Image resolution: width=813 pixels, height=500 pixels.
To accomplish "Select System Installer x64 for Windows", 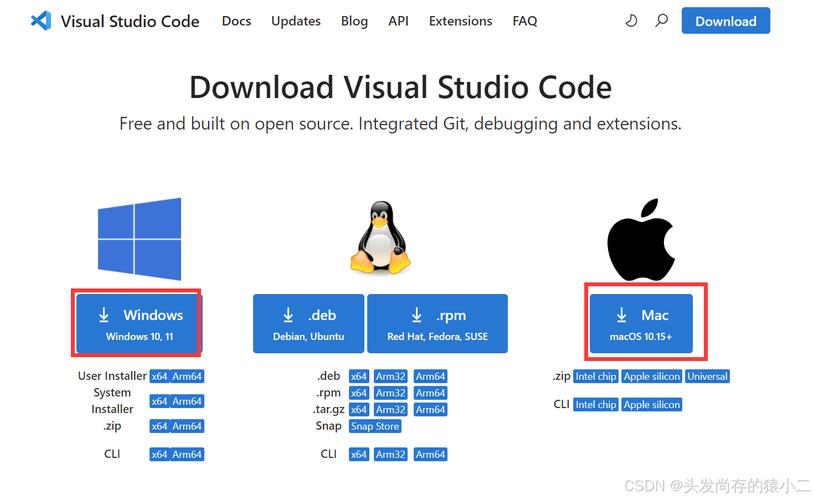I will coord(159,401).
